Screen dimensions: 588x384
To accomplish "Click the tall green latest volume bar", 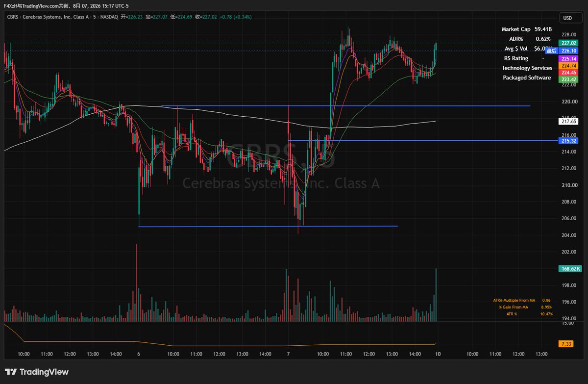I will point(436,295).
